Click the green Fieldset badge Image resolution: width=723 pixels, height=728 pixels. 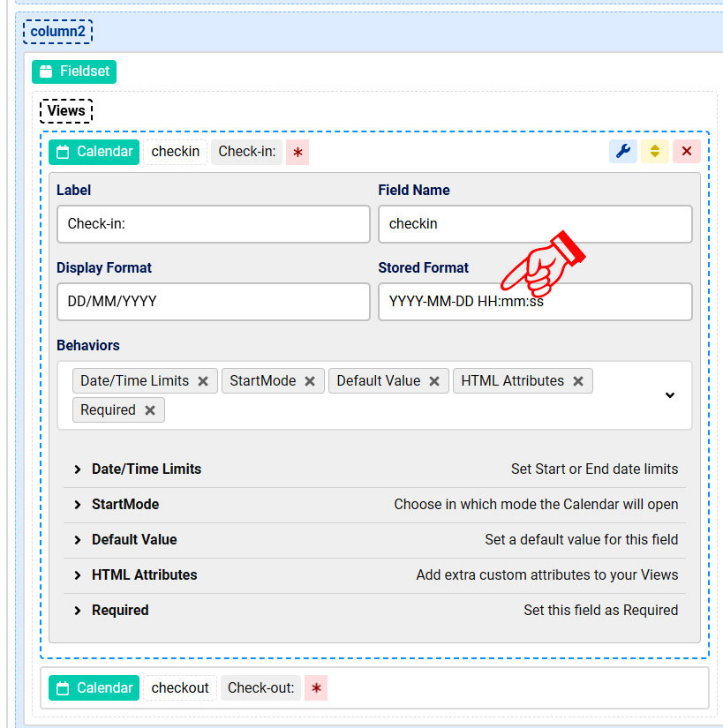[x=74, y=71]
